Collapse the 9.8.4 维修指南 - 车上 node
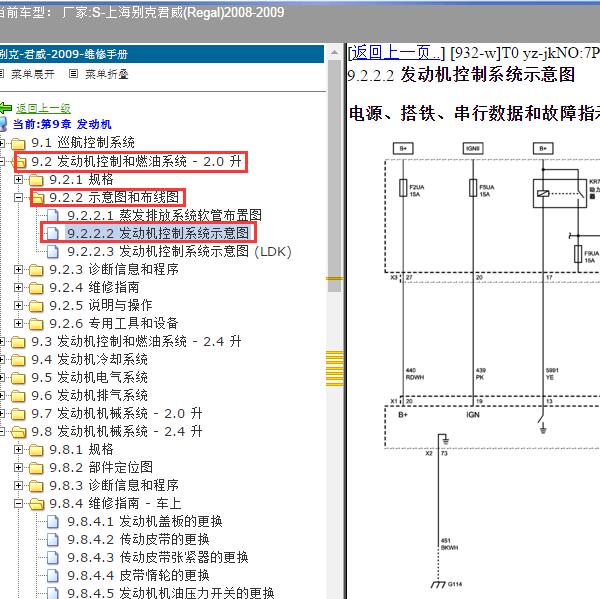This screenshot has width=600, height=599. tap(18, 503)
